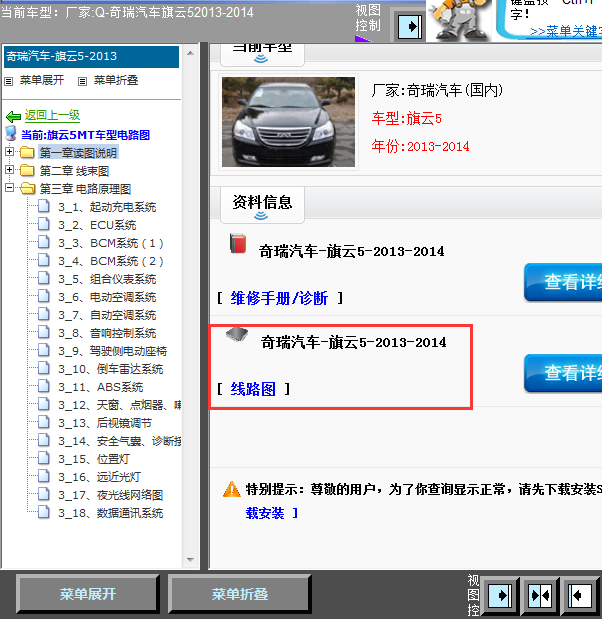602x619 pixels.
Task: Click the mechanic mascot icon
Action: coord(460,20)
